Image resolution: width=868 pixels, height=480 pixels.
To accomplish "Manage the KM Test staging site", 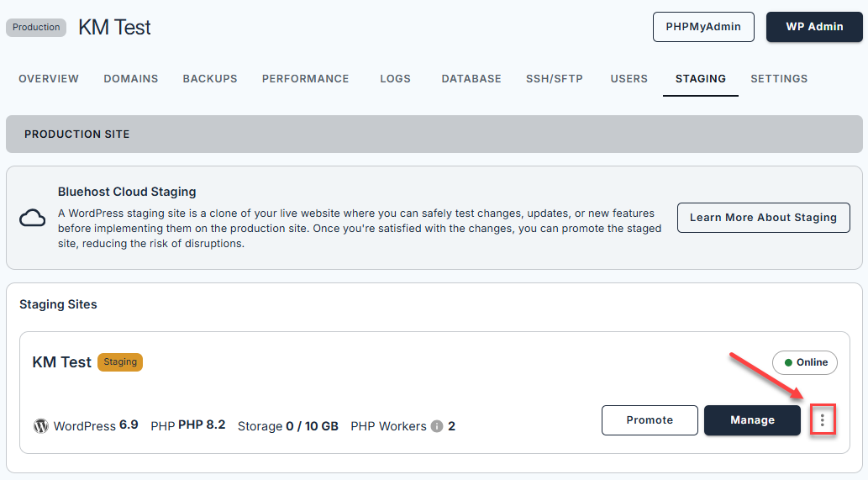I will click(x=752, y=420).
